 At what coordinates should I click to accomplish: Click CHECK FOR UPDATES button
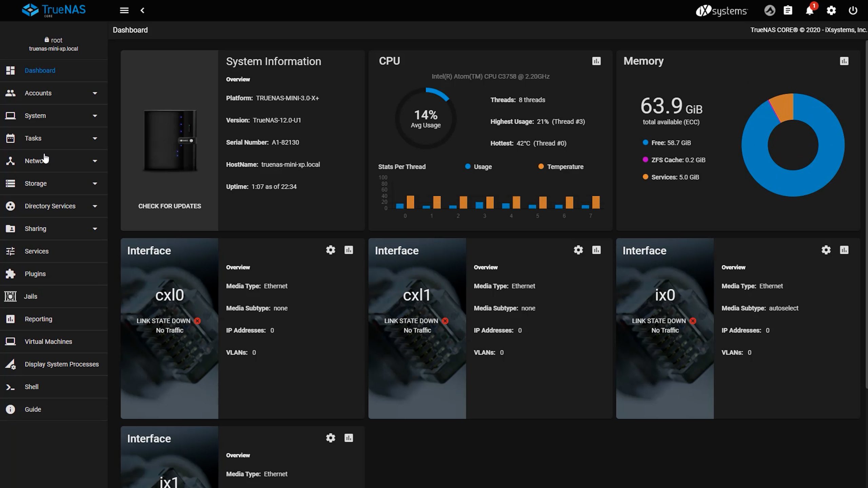pyautogui.click(x=170, y=206)
